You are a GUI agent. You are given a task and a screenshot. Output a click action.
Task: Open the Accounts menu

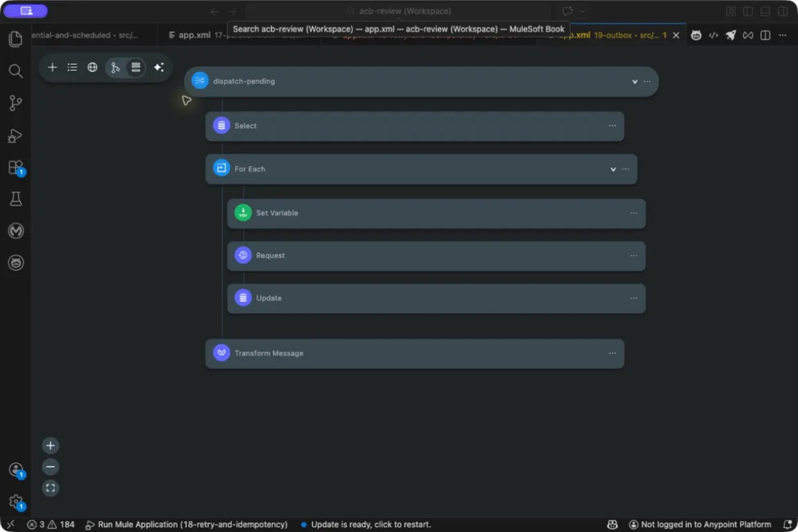pyautogui.click(x=16, y=470)
